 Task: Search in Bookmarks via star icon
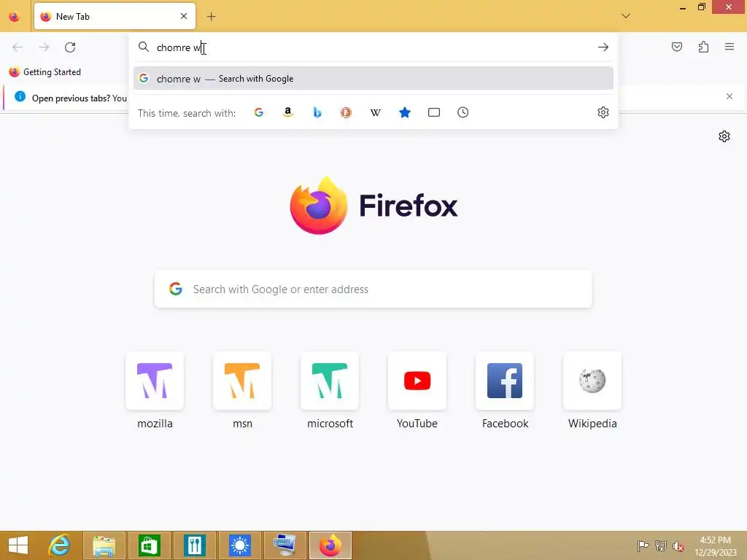[404, 112]
